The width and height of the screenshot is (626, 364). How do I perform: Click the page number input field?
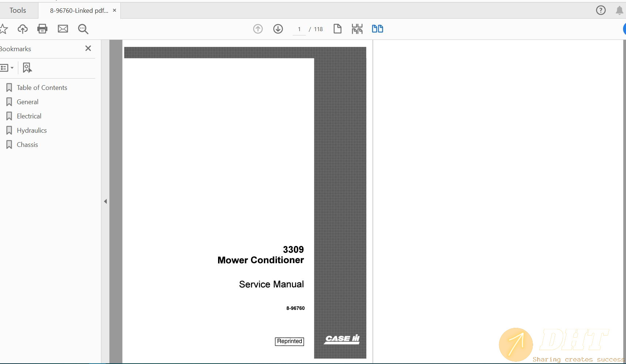point(299,29)
